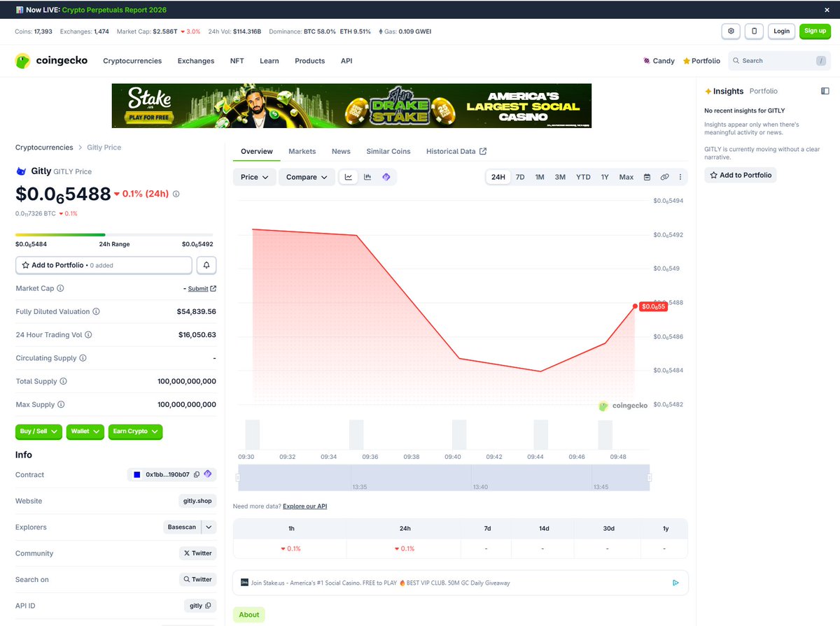Click info icon beside Total Supply
This screenshot has height=626, width=840.
63,381
